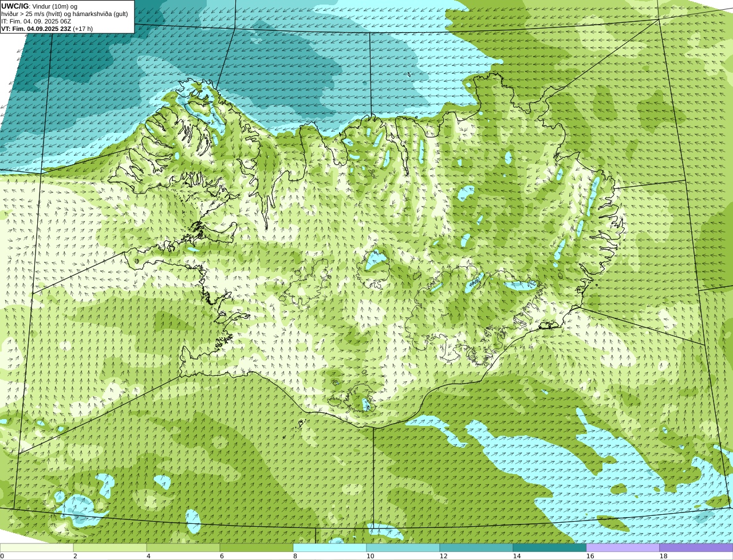Click the purple legend swatch above 18 m/s
The width and height of the screenshot is (733, 560).
[x=696, y=547]
